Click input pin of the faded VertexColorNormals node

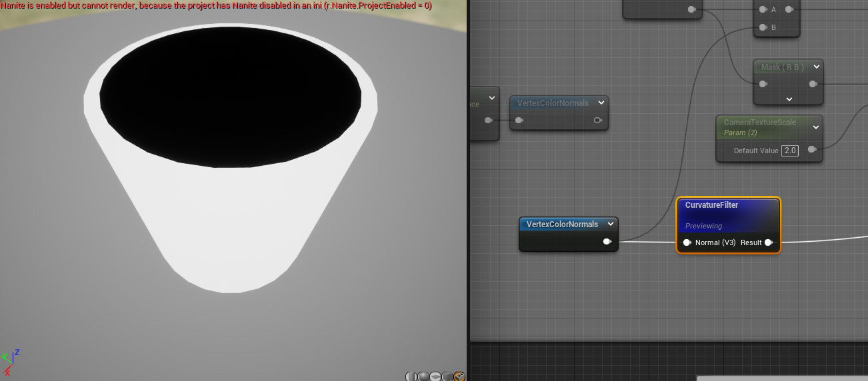tap(519, 121)
